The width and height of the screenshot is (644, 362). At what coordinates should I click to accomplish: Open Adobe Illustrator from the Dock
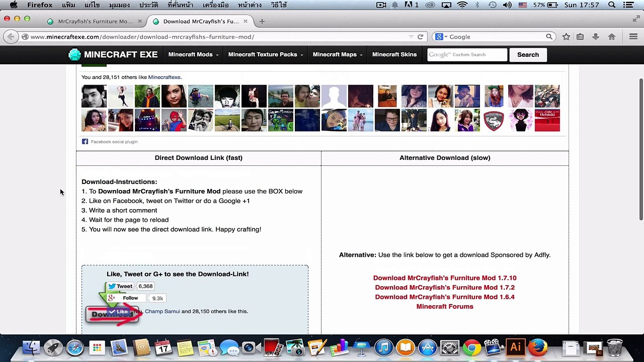click(x=516, y=347)
